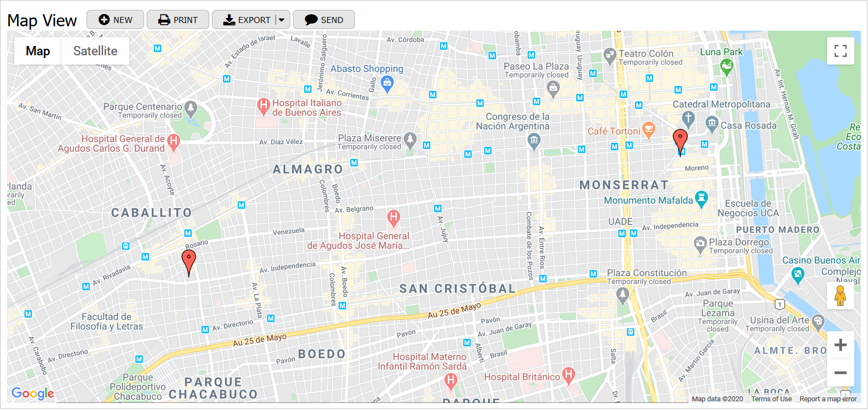Click the Teatro Colón theater pin
The width and height of the screenshot is (868, 410).
click(x=610, y=56)
